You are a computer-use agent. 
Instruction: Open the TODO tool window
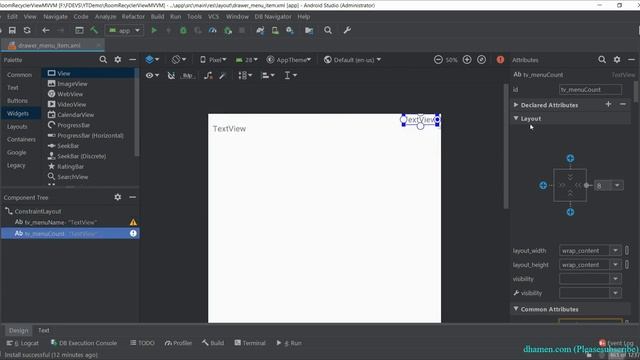(142, 343)
